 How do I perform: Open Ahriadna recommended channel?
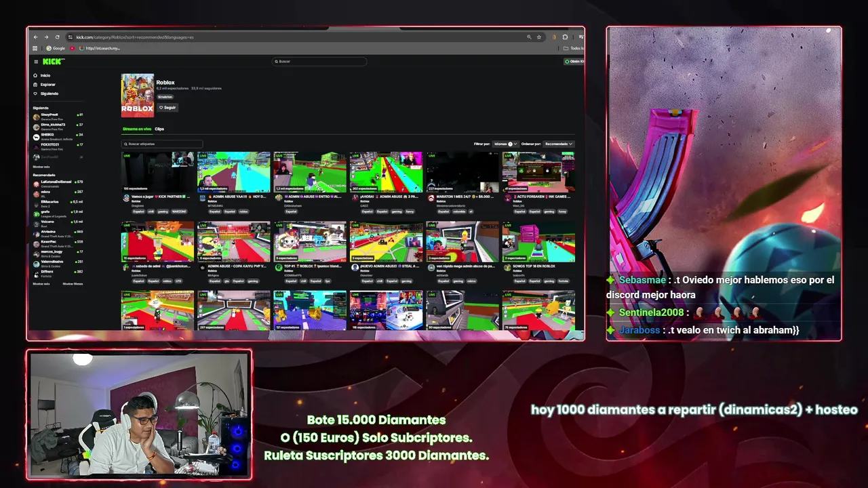(x=58, y=232)
